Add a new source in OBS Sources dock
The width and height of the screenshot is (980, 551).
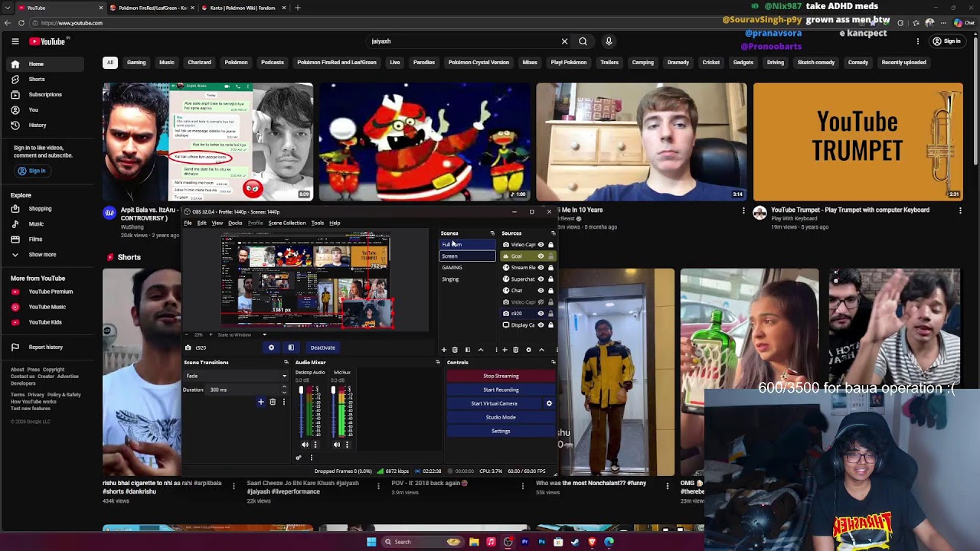[x=505, y=350]
